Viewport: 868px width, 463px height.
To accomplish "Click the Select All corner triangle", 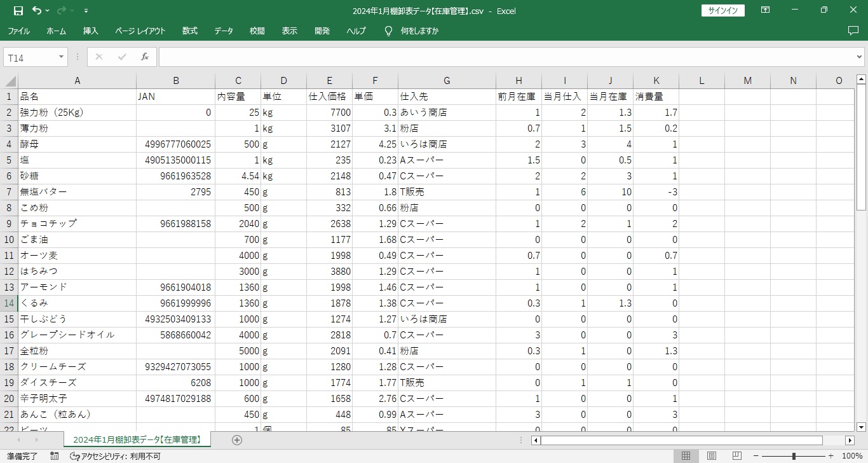I will pos(10,81).
